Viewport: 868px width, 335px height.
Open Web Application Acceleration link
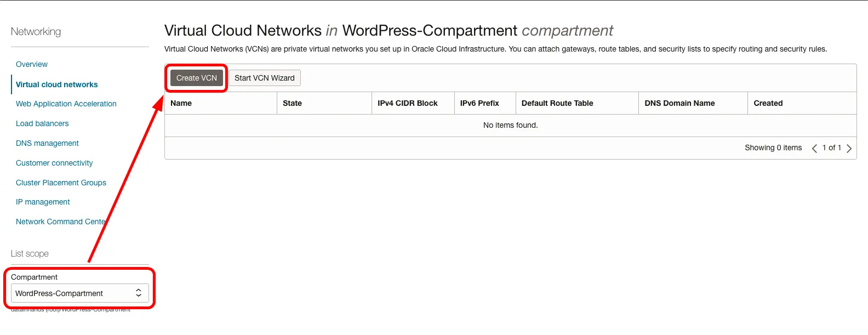[x=66, y=104]
